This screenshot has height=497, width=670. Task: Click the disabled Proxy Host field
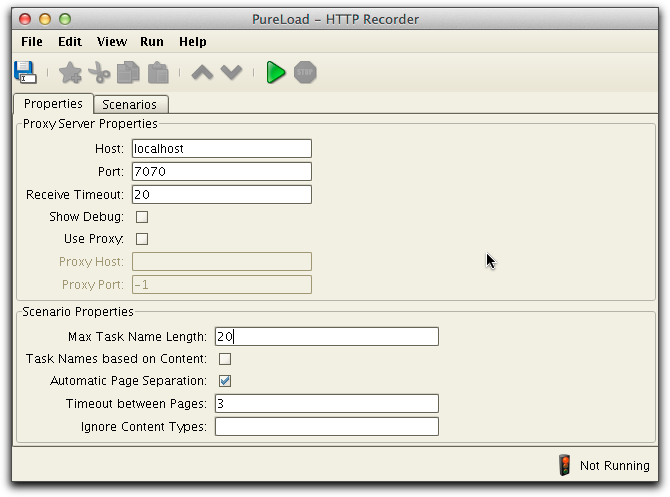coord(222,262)
